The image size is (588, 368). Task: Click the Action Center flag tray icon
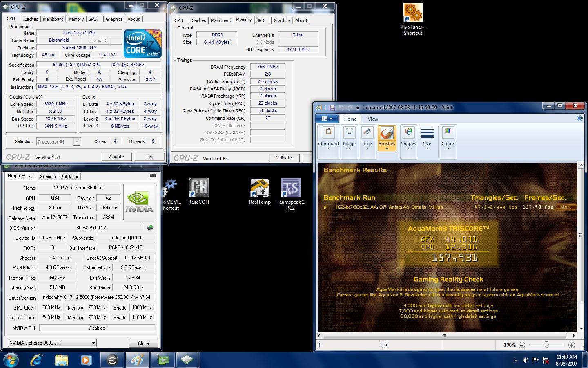(x=535, y=360)
